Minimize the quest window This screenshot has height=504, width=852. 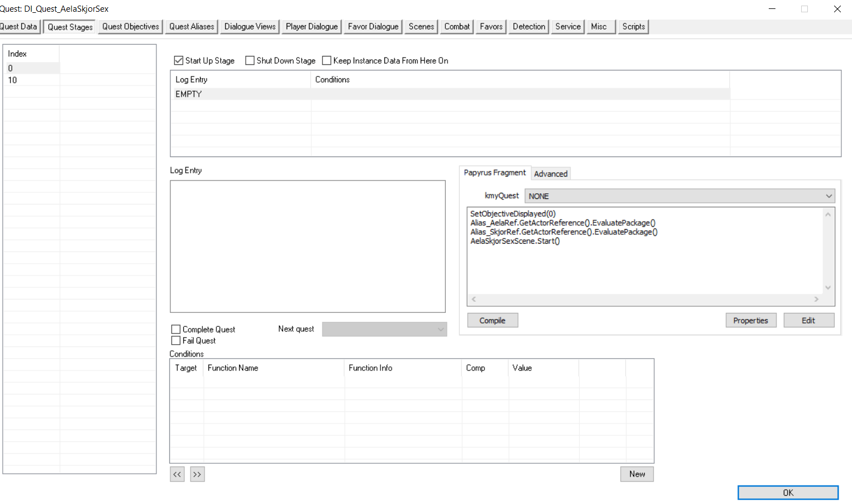point(772,9)
